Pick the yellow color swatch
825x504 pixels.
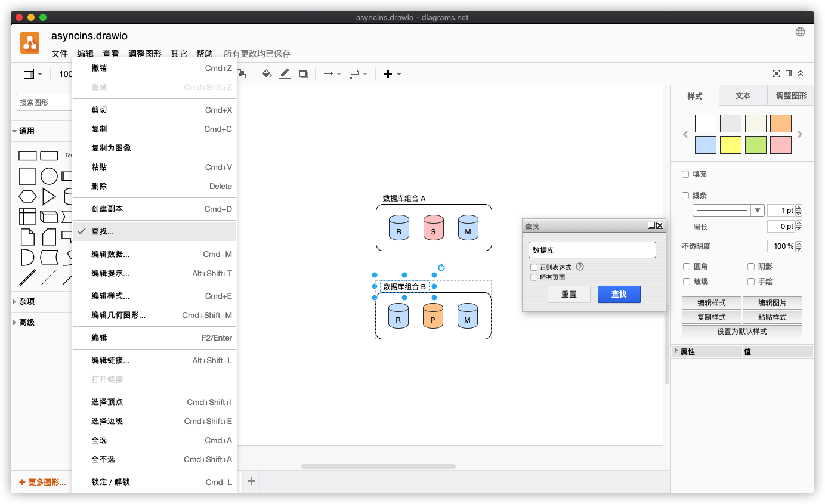[x=730, y=145]
